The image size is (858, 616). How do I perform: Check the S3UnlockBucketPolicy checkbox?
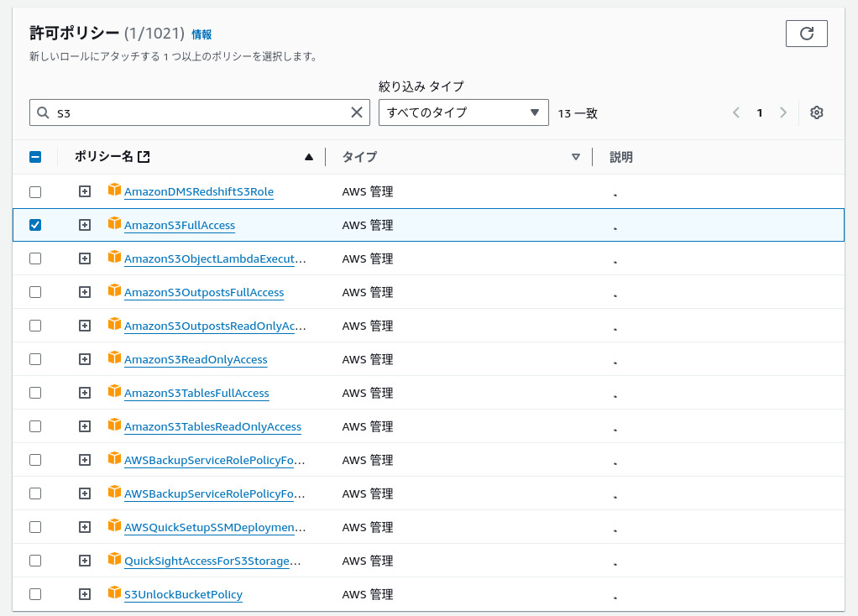[35, 594]
